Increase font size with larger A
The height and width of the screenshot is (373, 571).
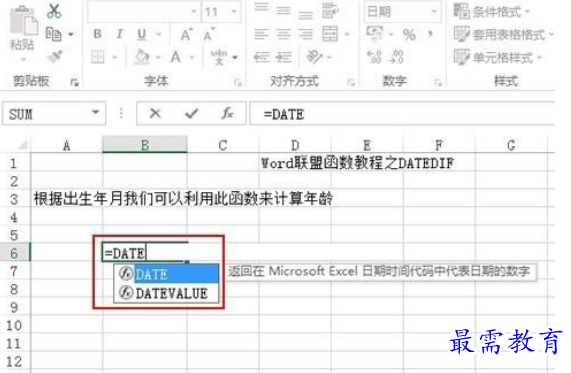pos(186,35)
